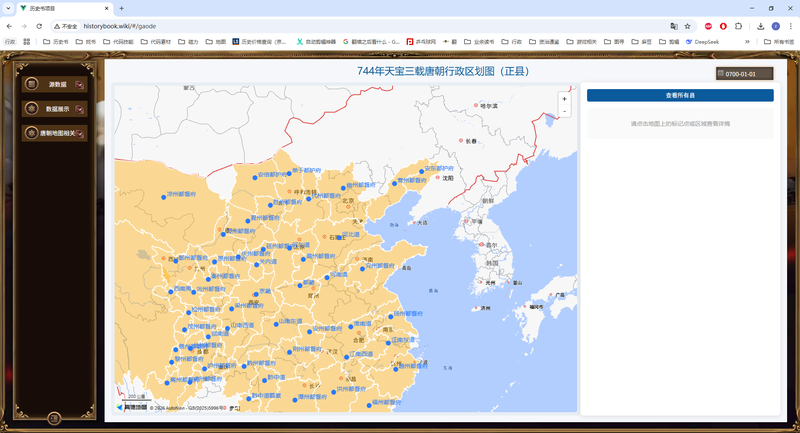Open the 历史书 bookmarks folder
The width and height of the screenshot is (800, 433).
(55, 42)
